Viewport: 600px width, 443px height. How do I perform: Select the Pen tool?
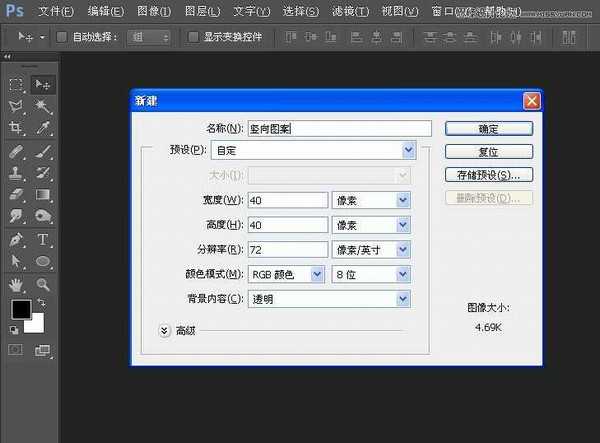[x=16, y=240]
